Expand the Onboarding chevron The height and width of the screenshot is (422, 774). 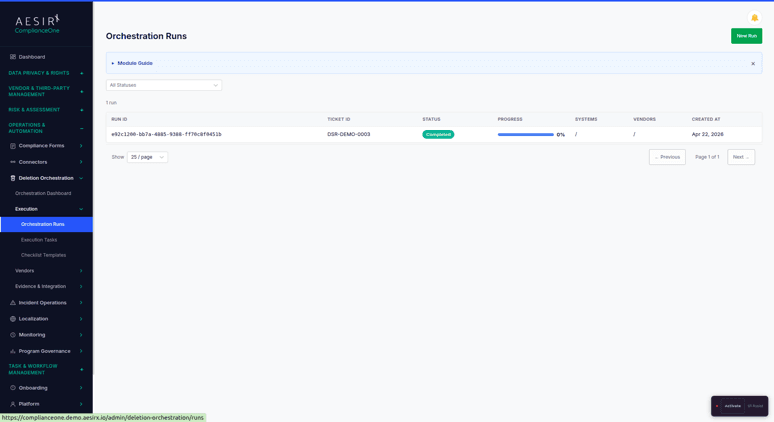point(81,388)
